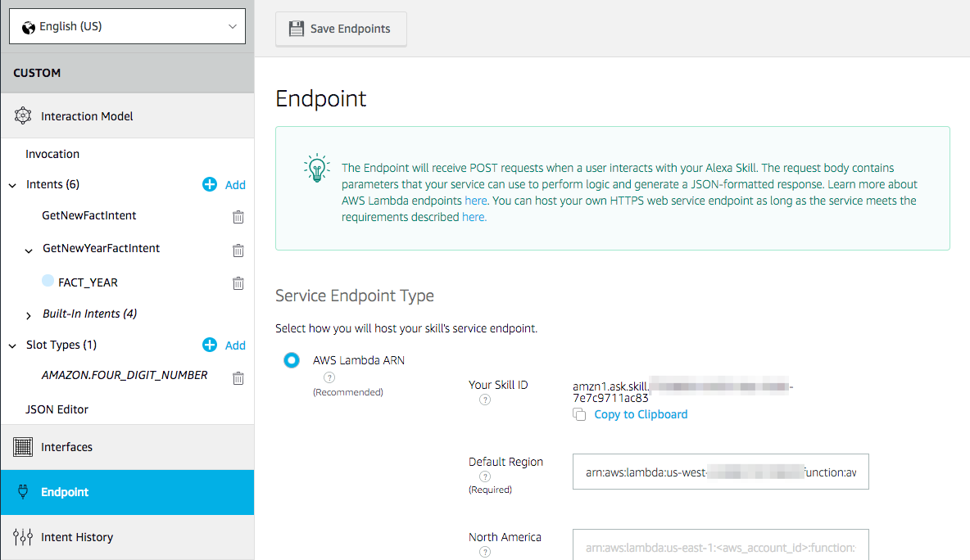Screen dimensions: 970x560
Task: Collapse the Slot Types (1) section
Action: click(x=13, y=346)
